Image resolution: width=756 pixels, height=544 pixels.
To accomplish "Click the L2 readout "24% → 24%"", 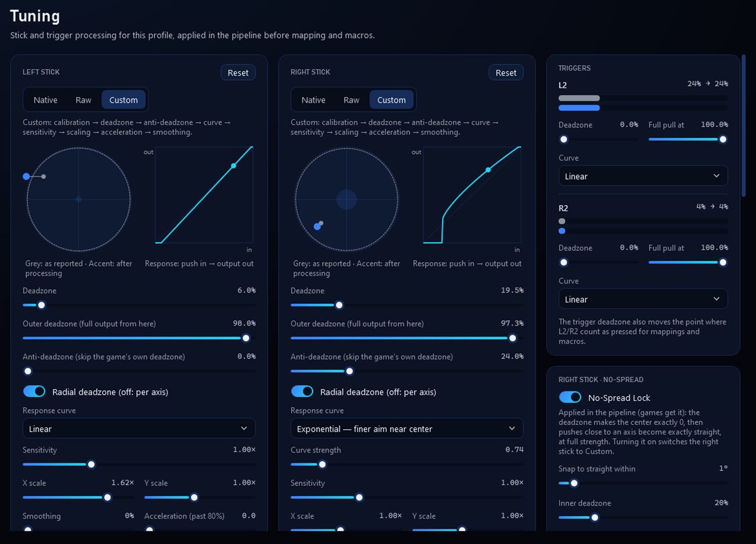I will 707,83.
